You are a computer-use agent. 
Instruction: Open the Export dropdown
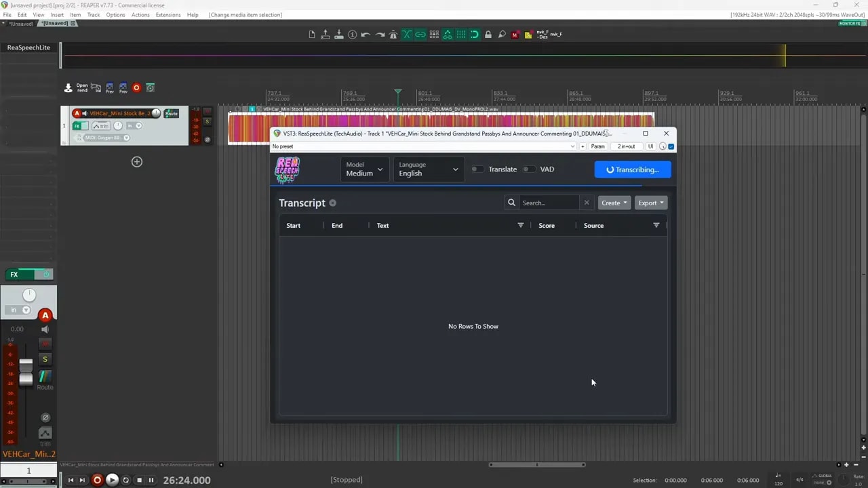[651, 203]
